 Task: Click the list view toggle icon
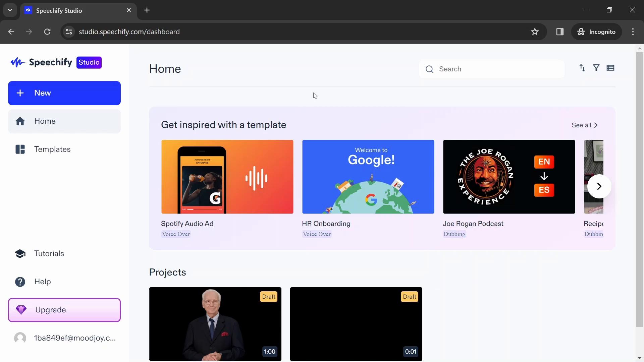coord(611,68)
